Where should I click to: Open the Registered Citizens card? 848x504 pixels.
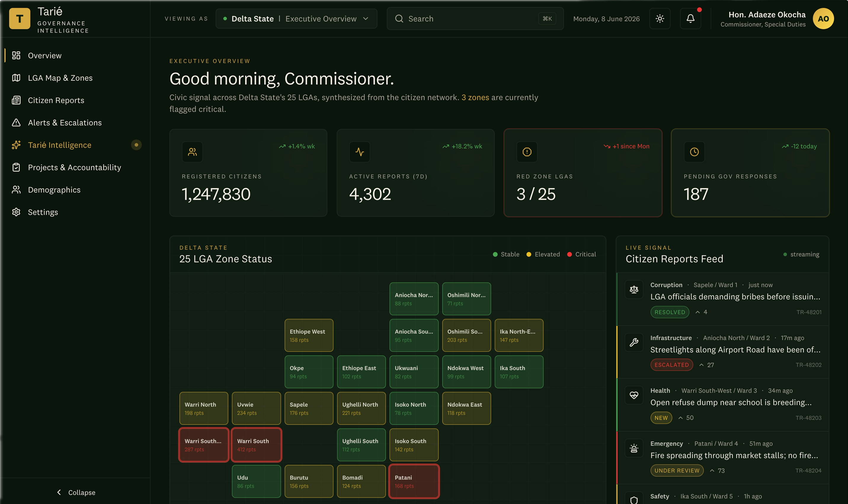point(248,173)
